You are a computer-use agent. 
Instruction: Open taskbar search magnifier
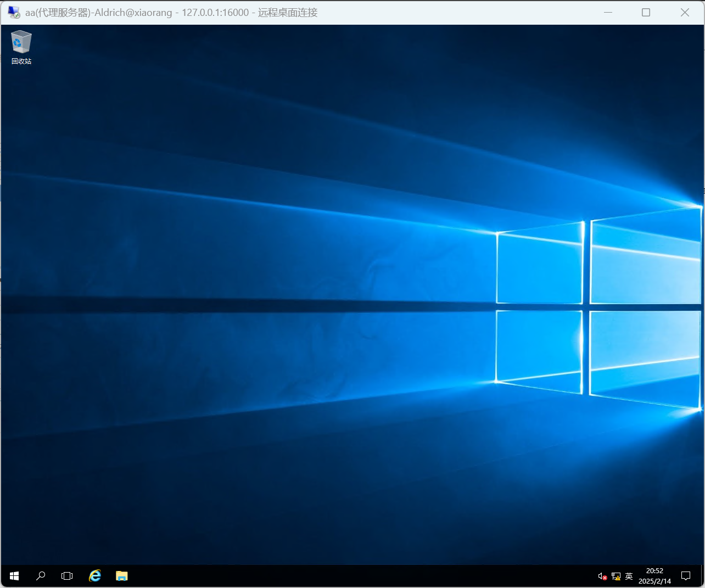41,576
